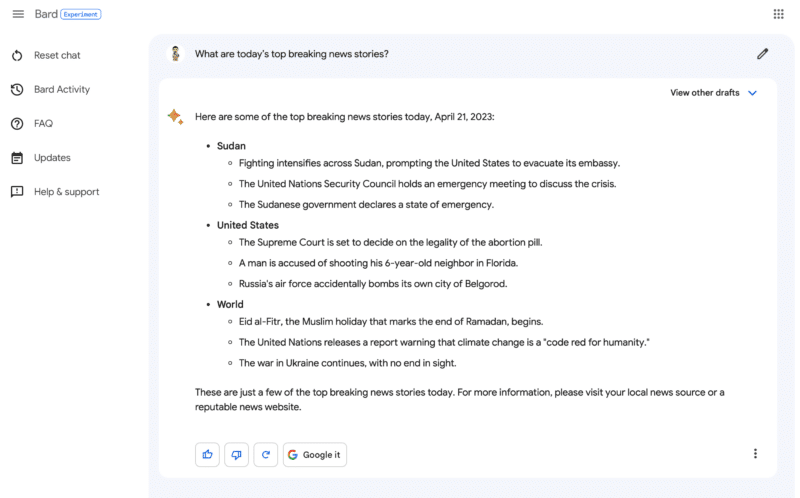The image size is (800, 498).
Task: Open the FAQ sidebar item
Action: (x=43, y=123)
